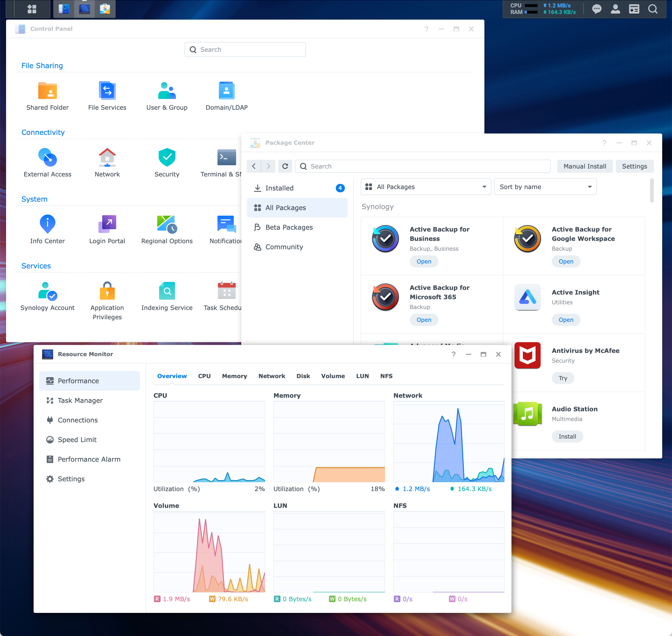The image size is (672, 636).
Task: Select the Overview tab in Resource Monitor
Action: point(172,376)
